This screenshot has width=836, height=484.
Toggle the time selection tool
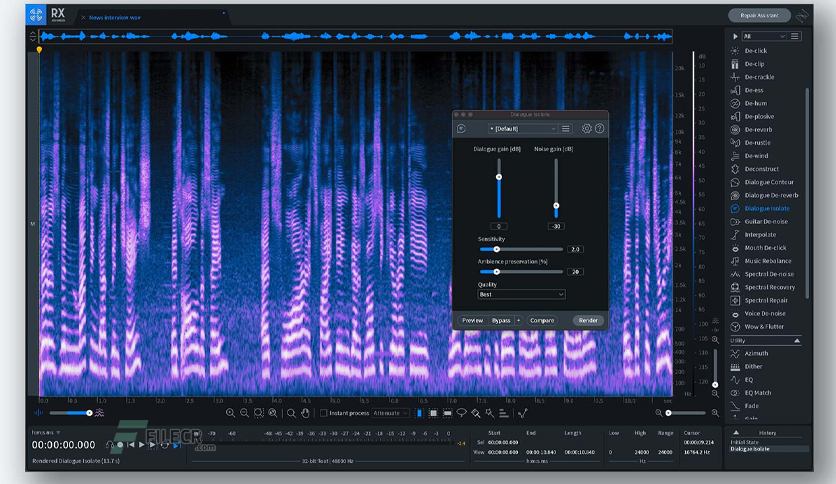coord(419,413)
